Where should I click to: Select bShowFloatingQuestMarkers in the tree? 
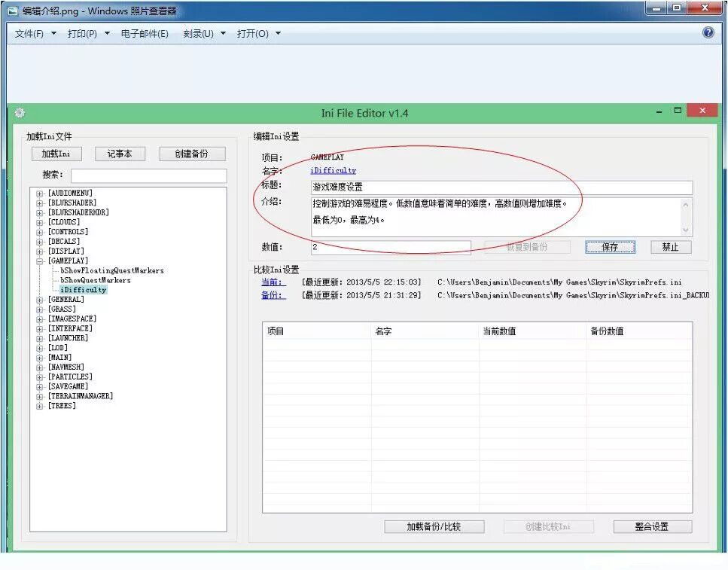tap(112, 270)
